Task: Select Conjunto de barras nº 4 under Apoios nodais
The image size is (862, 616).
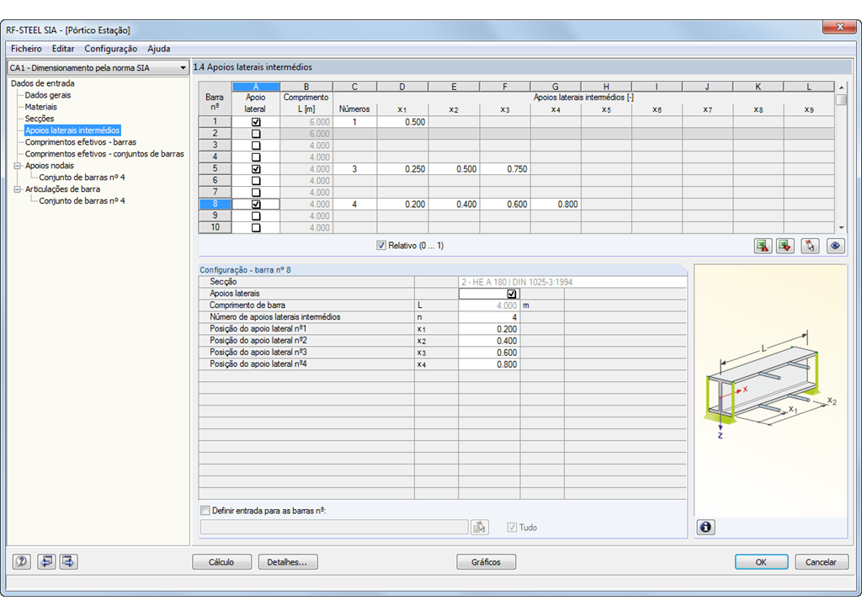Action: [82, 177]
